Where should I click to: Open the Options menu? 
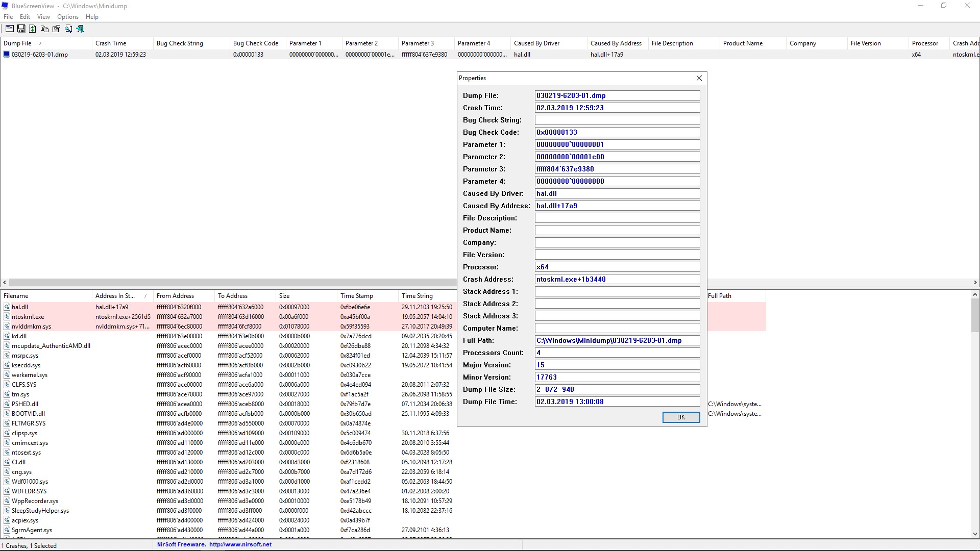(x=68, y=17)
